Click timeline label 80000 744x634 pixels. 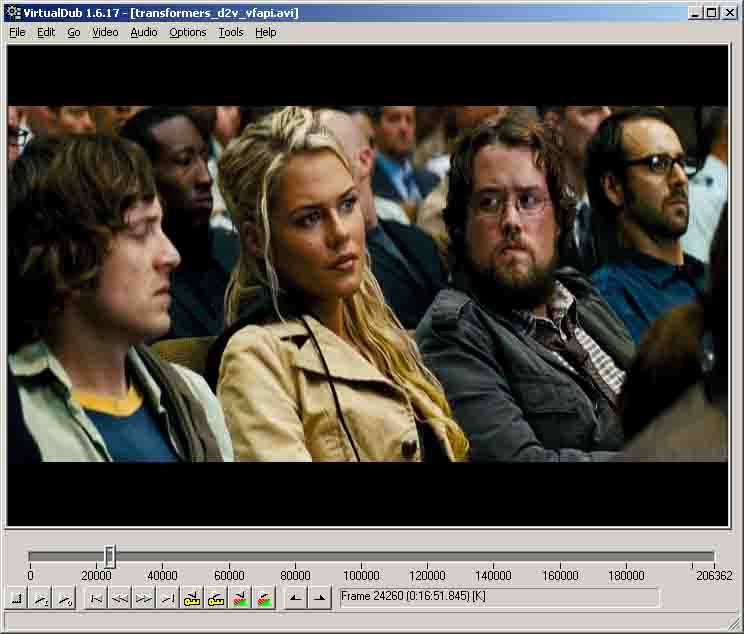click(295, 576)
